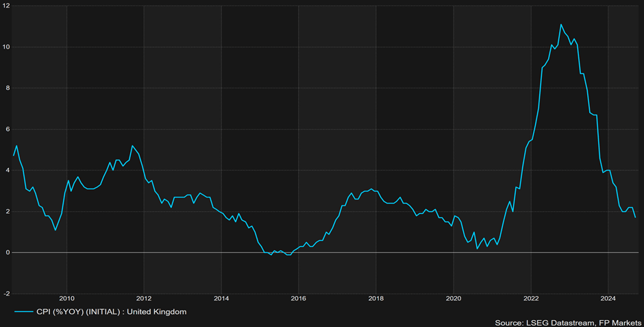The width and height of the screenshot is (644, 327).
Task: Click the 2018 x-axis label
Action: pos(376,298)
